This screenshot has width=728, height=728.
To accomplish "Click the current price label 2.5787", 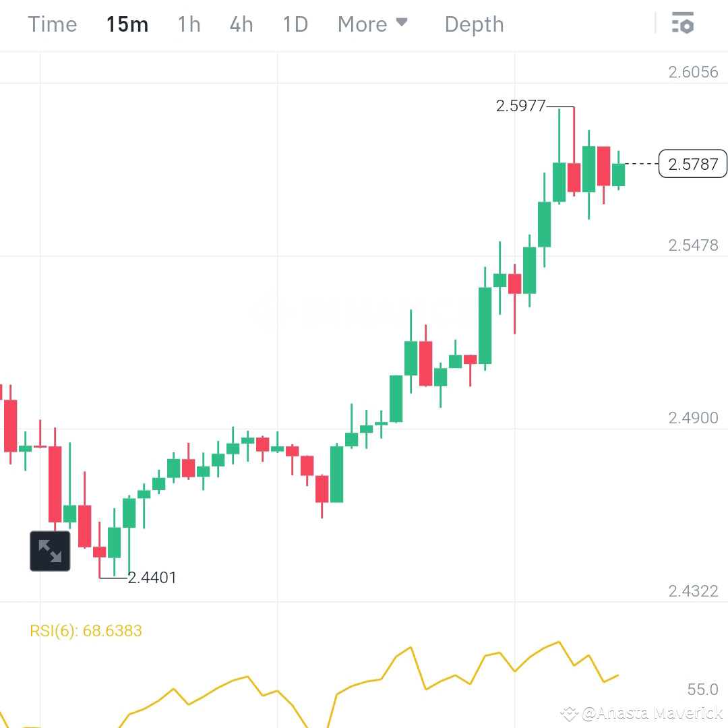I will [x=692, y=164].
